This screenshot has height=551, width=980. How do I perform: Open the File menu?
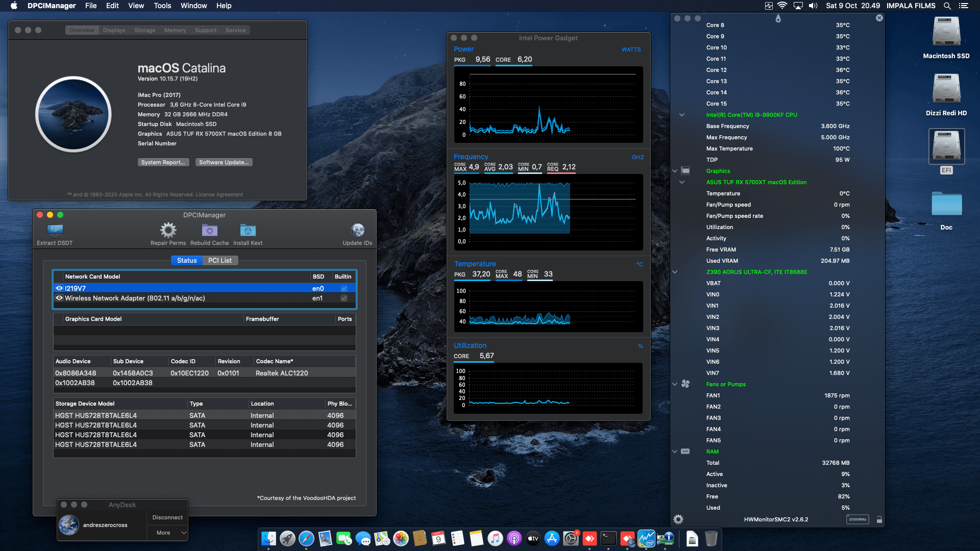pos(91,6)
